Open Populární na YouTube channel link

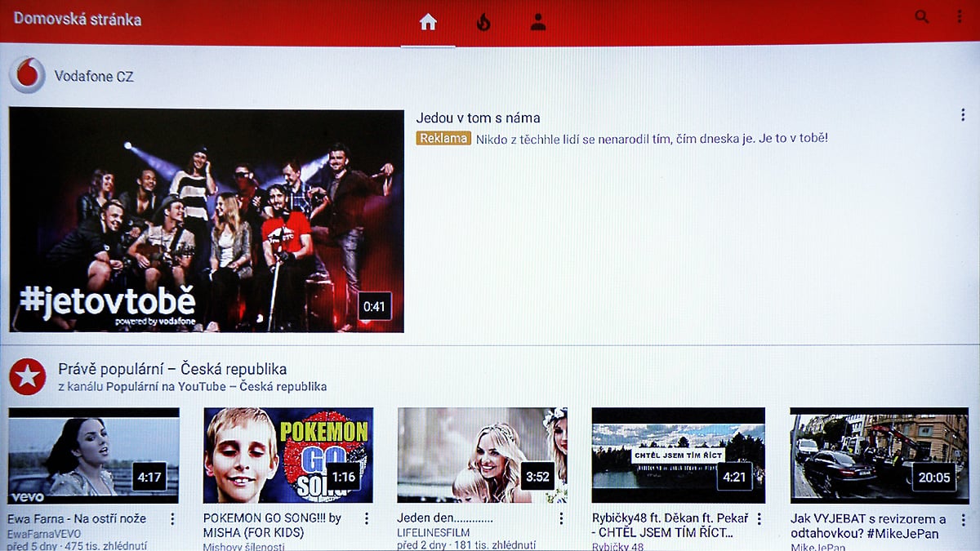click(216, 387)
